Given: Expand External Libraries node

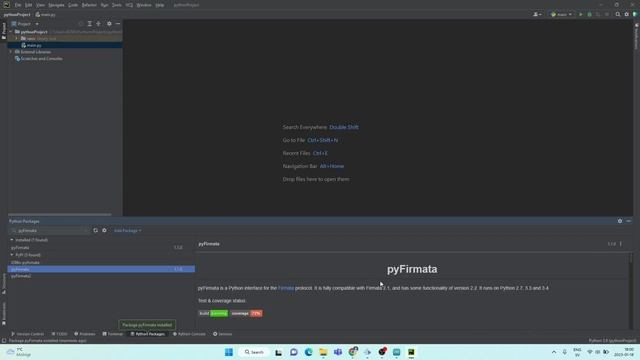Looking at the screenshot, I should pyautogui.click(x=11, y=52).
